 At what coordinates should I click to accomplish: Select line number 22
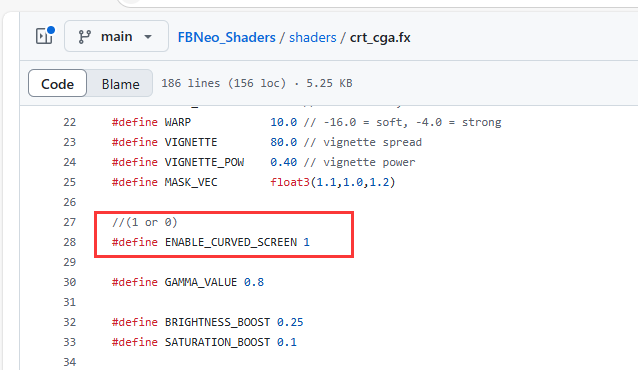tap(70, 122)
